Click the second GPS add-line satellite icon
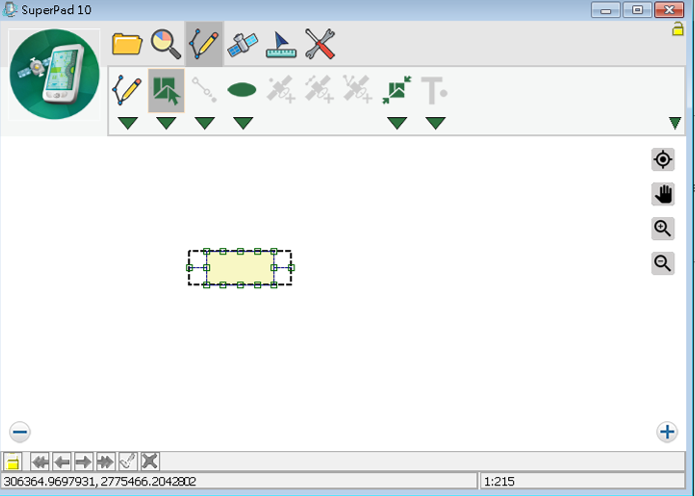This screenshot has width=695, height=496. (319, 90)
